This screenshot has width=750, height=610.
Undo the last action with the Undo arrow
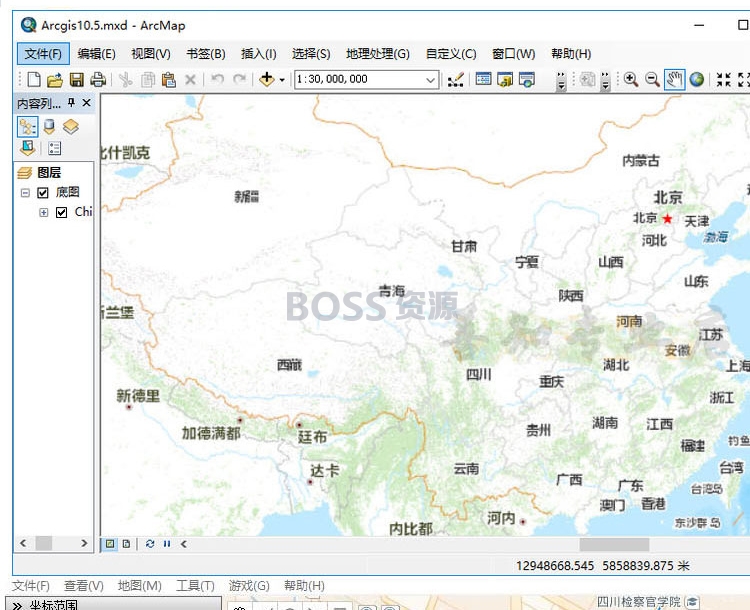coord(218,78)
